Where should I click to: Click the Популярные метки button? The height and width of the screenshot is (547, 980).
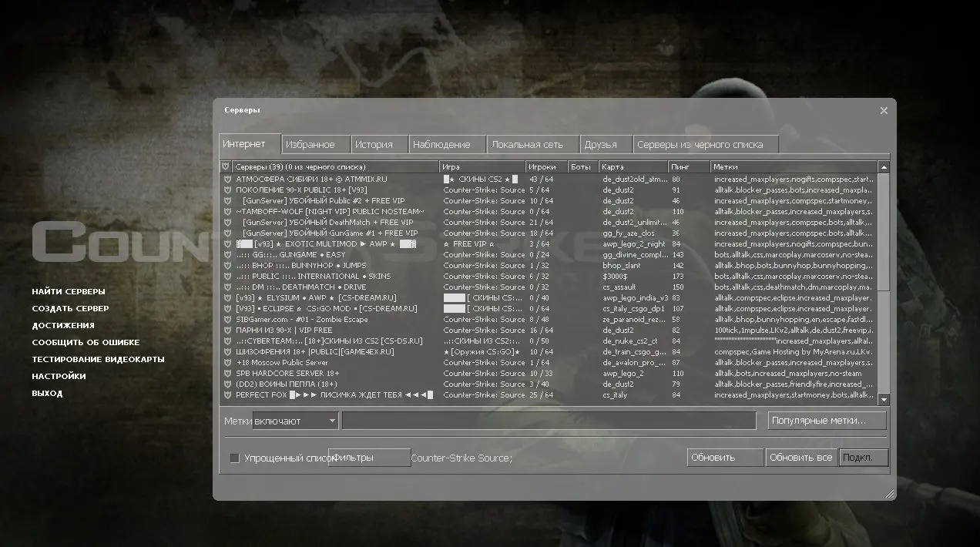827,421
